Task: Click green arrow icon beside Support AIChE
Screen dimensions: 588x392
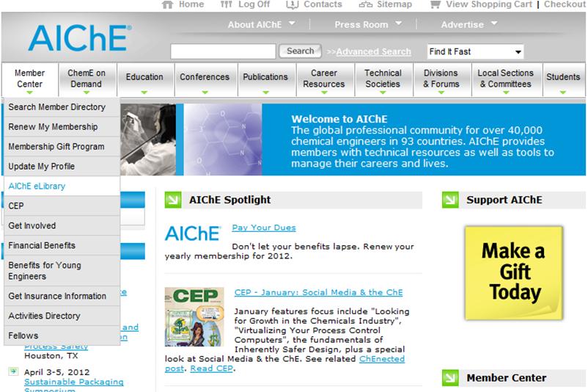Action: tap(450, 200)
